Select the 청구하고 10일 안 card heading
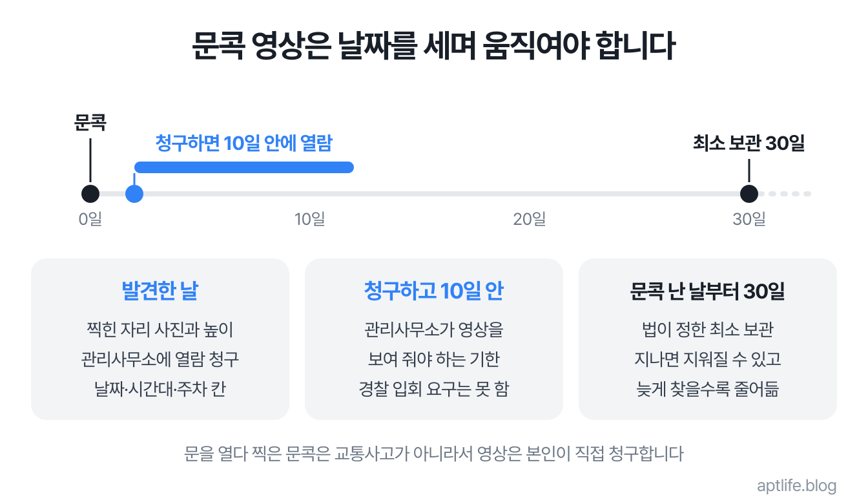The width and height of the screenshot is (868, 504). tap(434, 291)
